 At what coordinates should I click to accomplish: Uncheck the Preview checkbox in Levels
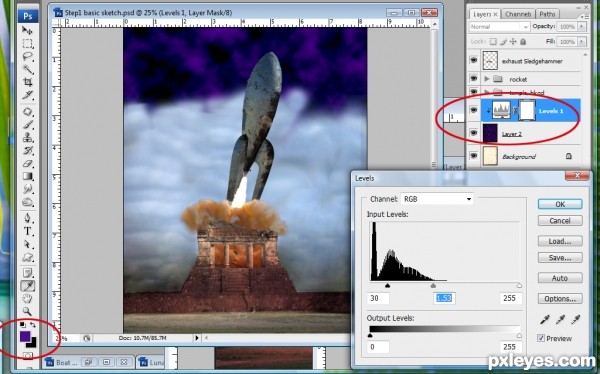pyautogui.click(x=541, y=338)
